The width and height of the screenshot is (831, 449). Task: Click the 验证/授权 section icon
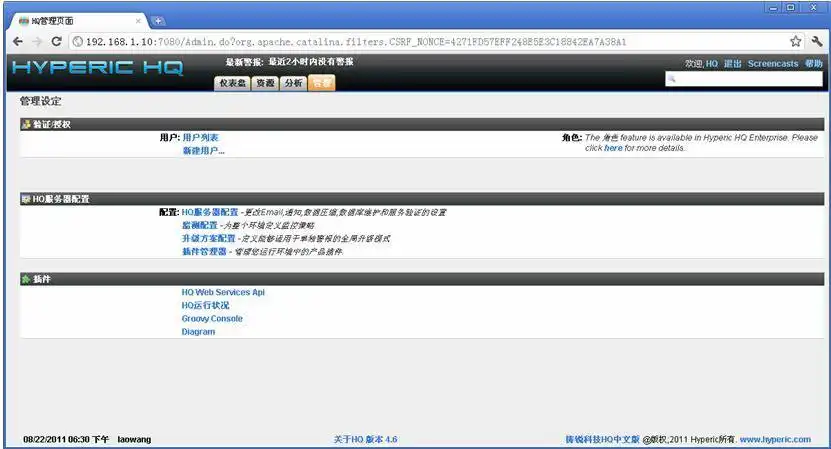26,125
